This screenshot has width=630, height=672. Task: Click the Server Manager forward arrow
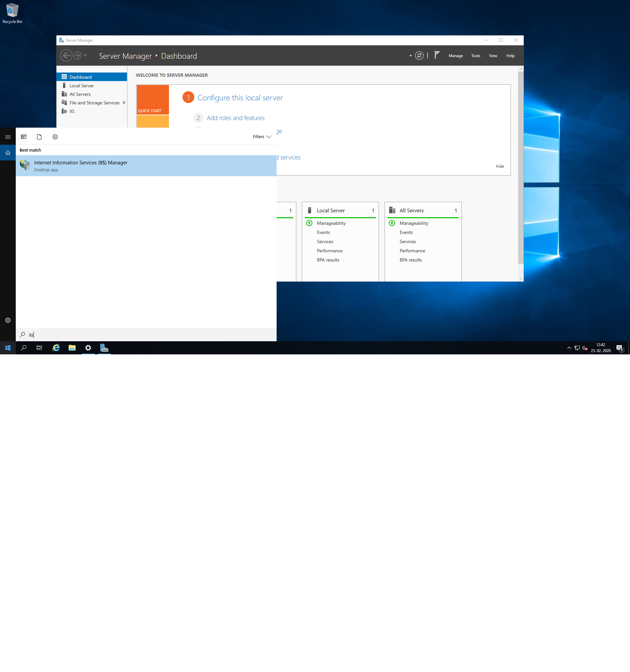coord(77,55)
